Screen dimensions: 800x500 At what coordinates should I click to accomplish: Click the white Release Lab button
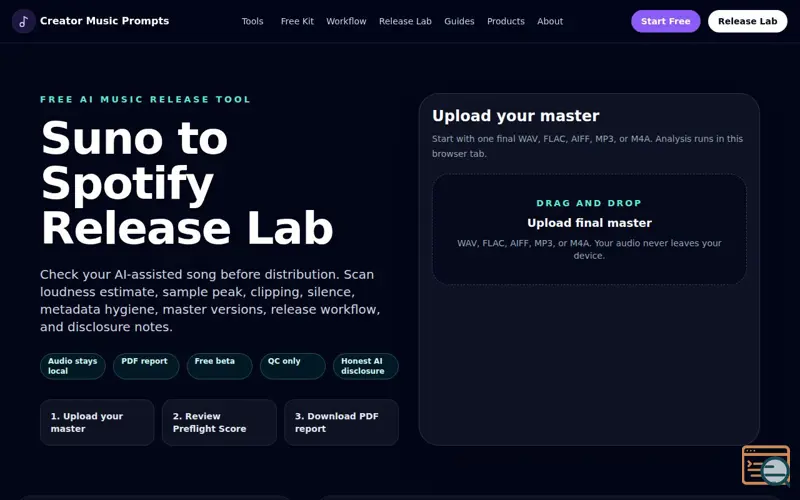(x=747, y=21)
